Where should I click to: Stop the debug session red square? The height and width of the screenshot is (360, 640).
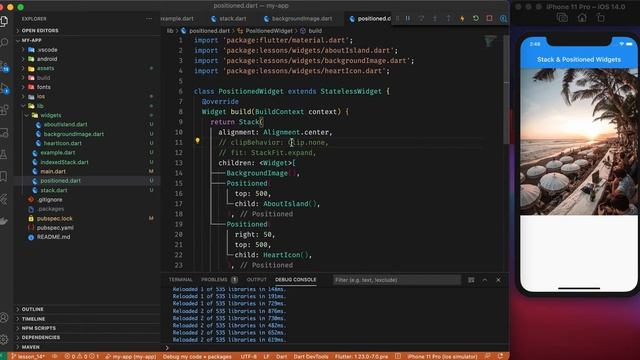(x=489, y=18)
